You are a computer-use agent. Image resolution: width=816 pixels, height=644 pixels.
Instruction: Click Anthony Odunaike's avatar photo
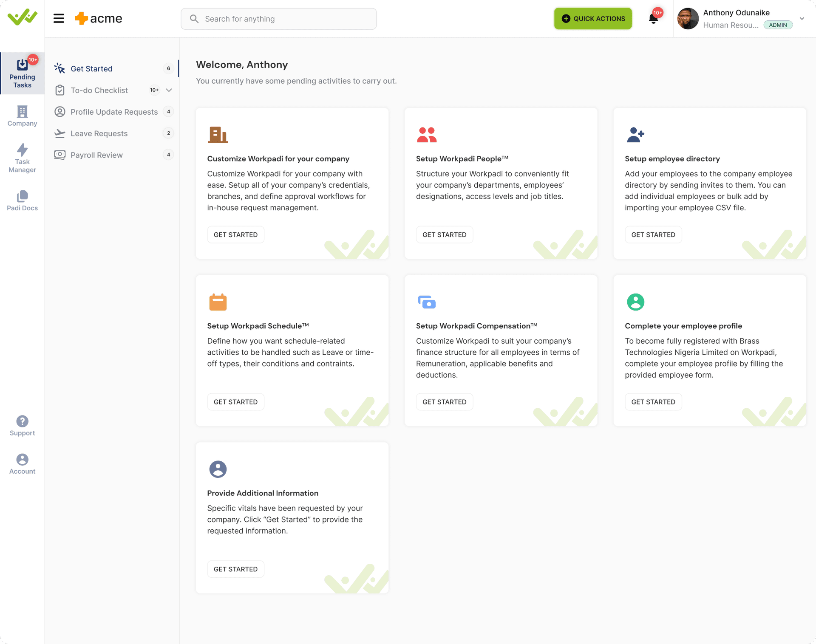(688, 19)
